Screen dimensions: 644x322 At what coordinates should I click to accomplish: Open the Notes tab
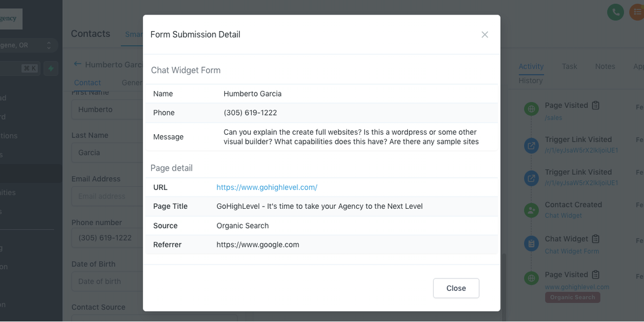tap(605, 66)
